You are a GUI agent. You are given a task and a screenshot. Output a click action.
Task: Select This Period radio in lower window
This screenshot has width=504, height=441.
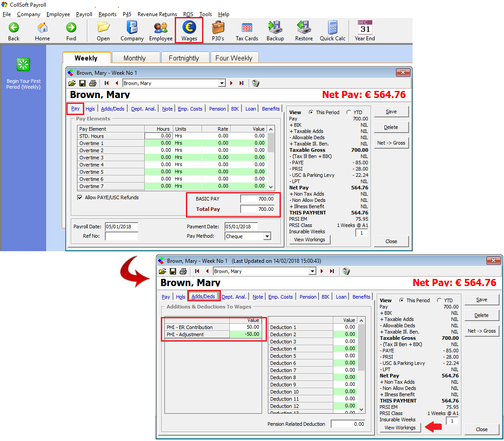[401, 300]
